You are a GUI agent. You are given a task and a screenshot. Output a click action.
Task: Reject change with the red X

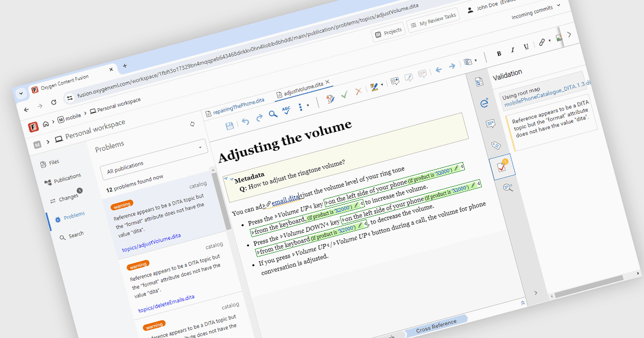(358, 91)
